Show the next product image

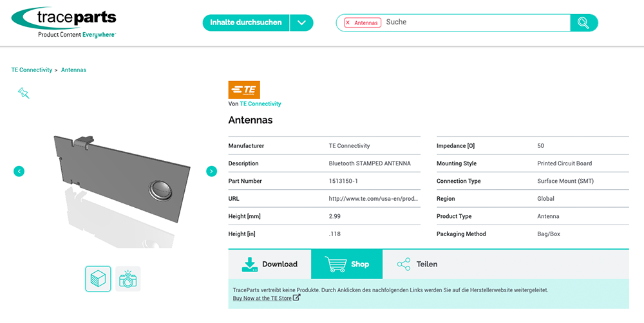(211, 171)
